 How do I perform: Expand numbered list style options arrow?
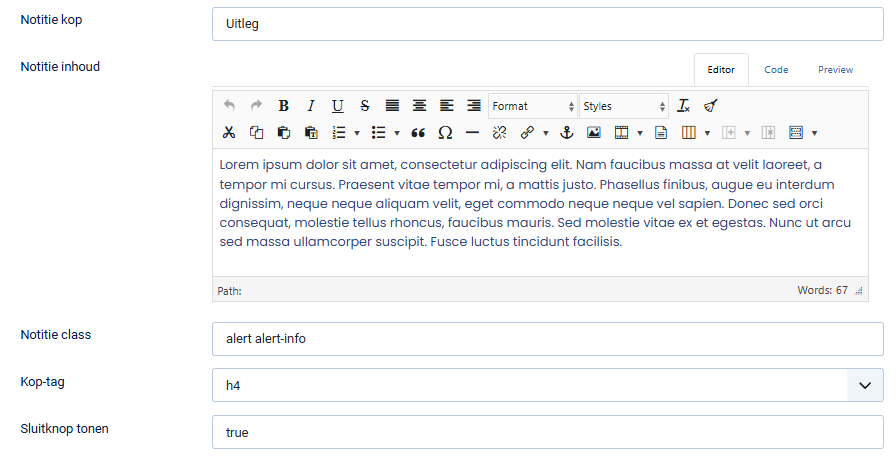pos(357,133)
